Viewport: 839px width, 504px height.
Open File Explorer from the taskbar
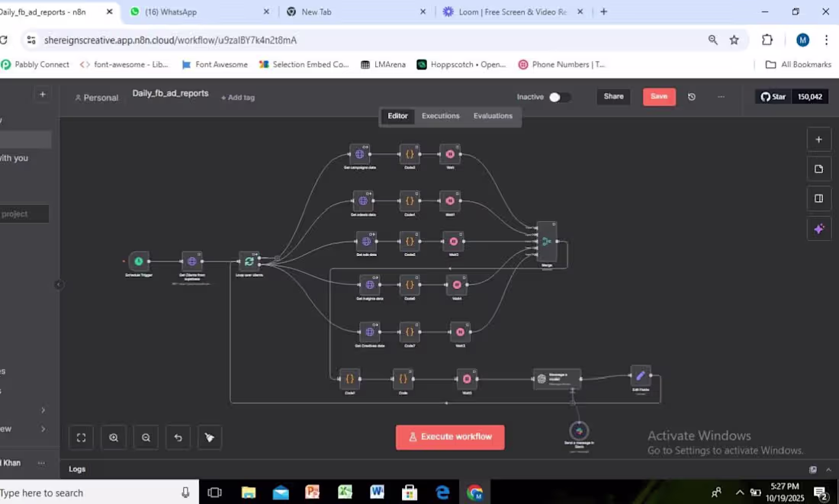coord(249,492)
